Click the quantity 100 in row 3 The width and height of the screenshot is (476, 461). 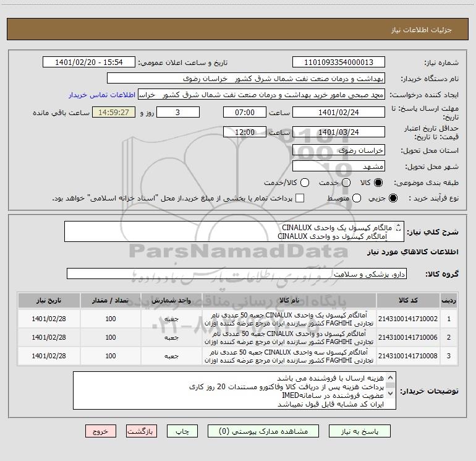pos(111,356)
